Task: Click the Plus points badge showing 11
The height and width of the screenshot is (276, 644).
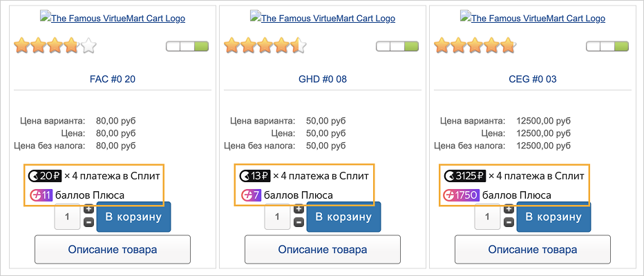Action: tap(41, 195)
